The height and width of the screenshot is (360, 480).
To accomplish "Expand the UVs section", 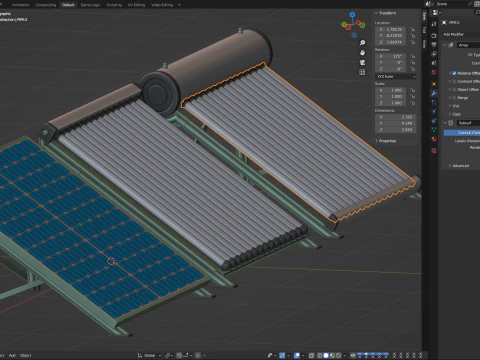I will (449, 106).
